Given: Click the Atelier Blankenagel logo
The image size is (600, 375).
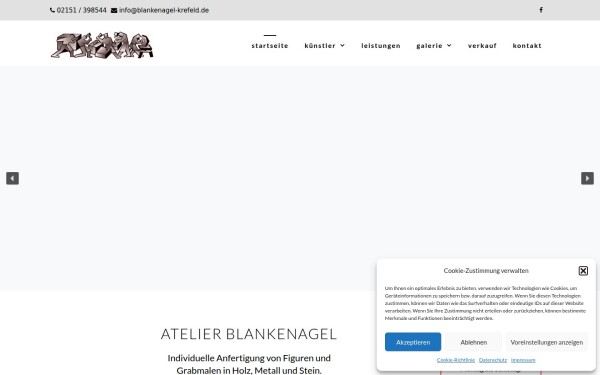Looking at the screenshot, I should [102, 45].
